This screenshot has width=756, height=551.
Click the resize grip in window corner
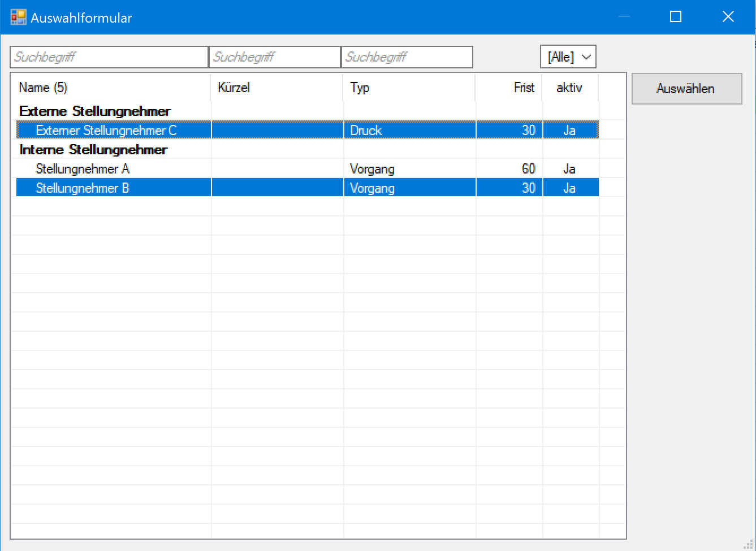pos(749,544)
